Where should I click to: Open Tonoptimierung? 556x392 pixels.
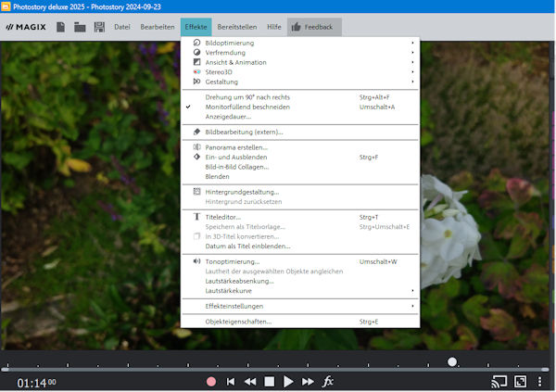[300, 262]
